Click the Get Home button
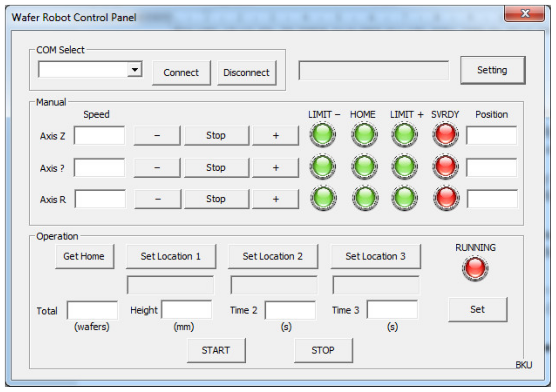Screen dimensions: 556x392 [x=84, y=256]
